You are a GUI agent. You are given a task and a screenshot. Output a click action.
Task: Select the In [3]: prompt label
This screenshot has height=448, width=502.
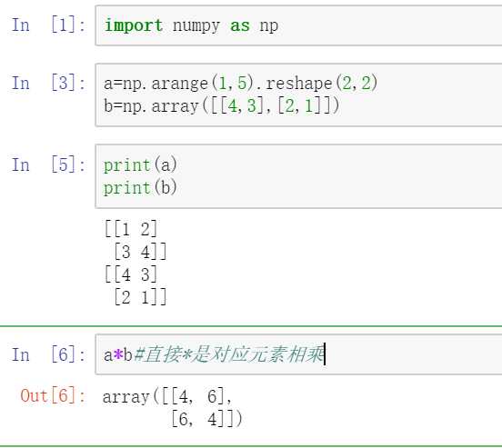click(x=49, y=83)
